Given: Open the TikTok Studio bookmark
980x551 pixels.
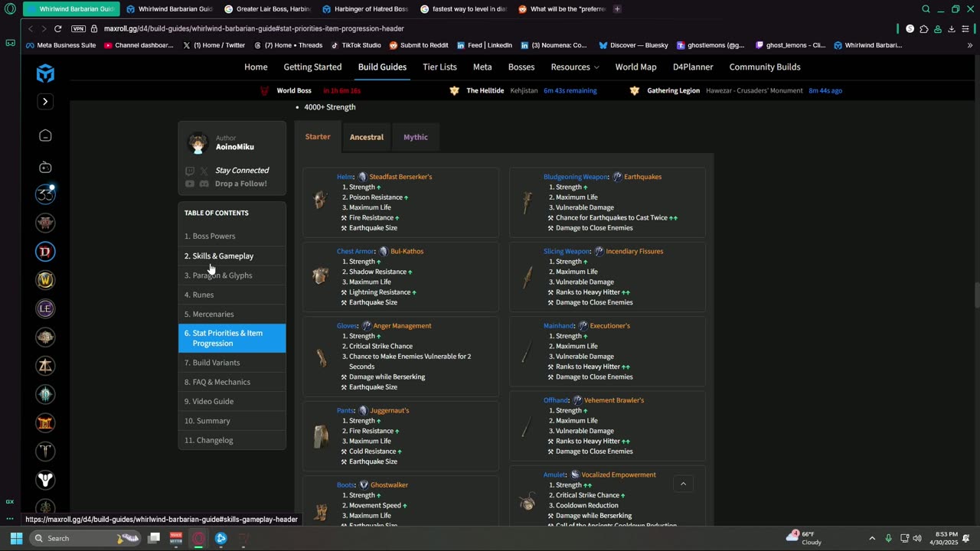Looking at the screenshot, I should coord(356,45).
